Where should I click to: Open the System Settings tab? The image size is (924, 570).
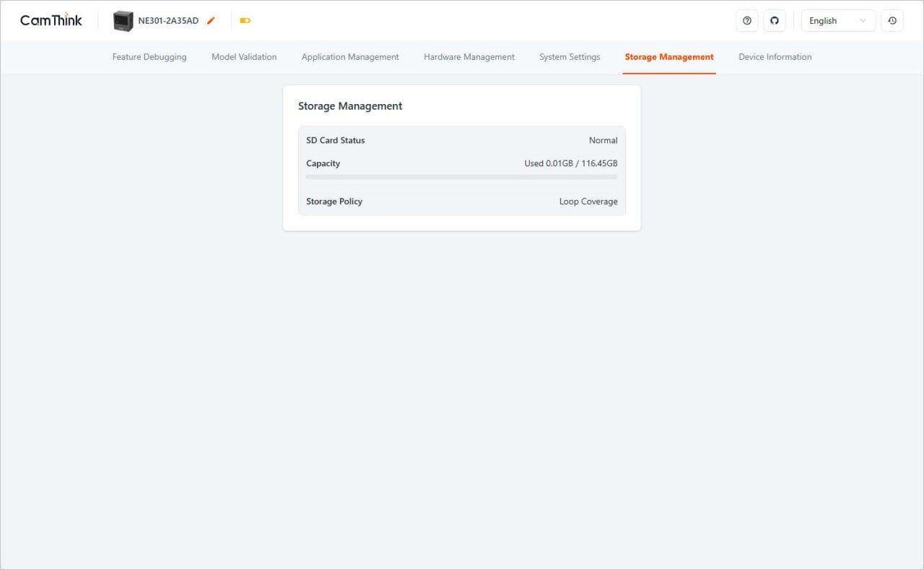(x=570, y=57)
